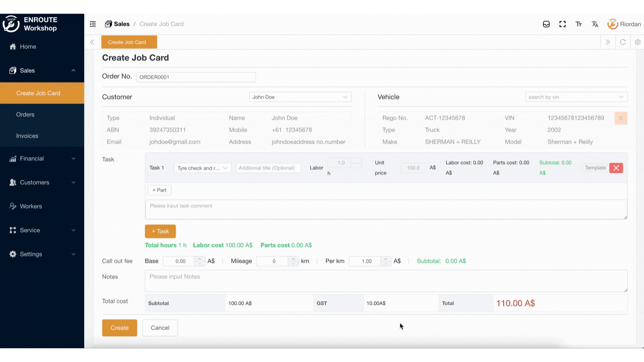This screenshot has width=644, height=362.
Task: Collapse the sidebar with the hamburger icon
Action: point(93,24)
